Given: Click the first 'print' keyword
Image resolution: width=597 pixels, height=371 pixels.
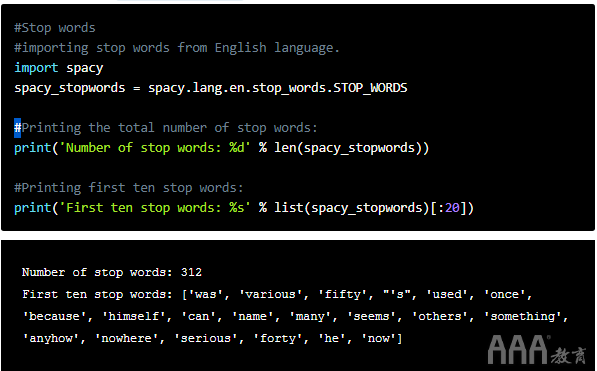Looking at the screenshot, I should 33,148.
